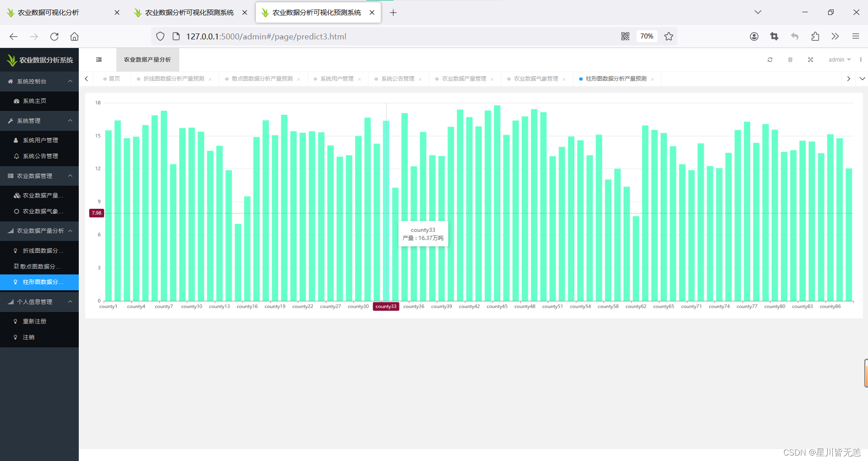Open 系统用户管理 in sidebar
The image size is (868, 461).
[39, 140]
